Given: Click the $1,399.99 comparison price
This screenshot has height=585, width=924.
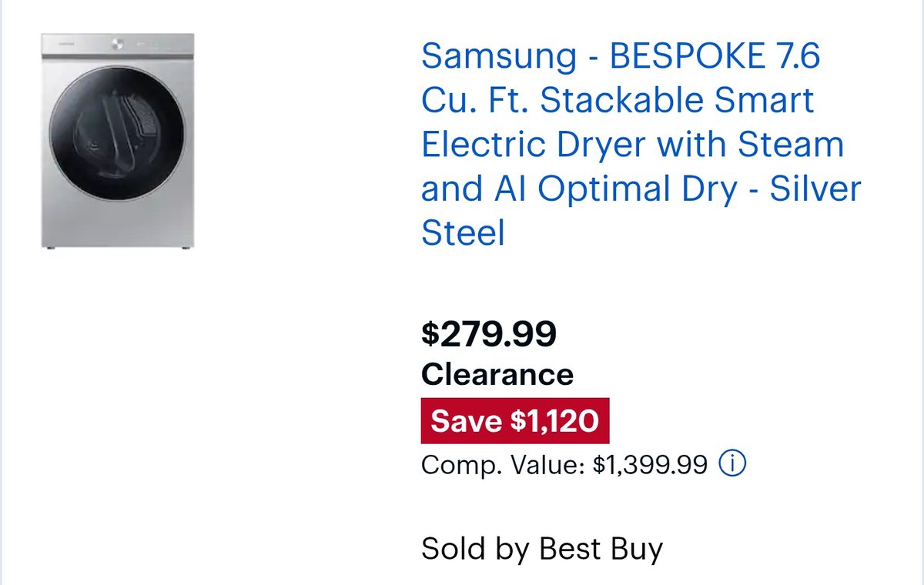Looking at the screenshot, I should (650, 465).
